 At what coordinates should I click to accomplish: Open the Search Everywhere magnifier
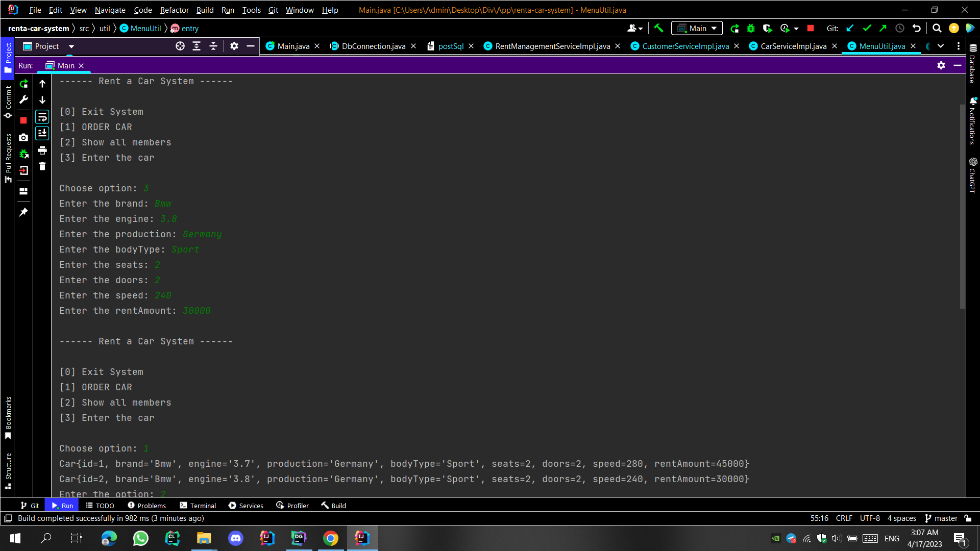point(937,29)
